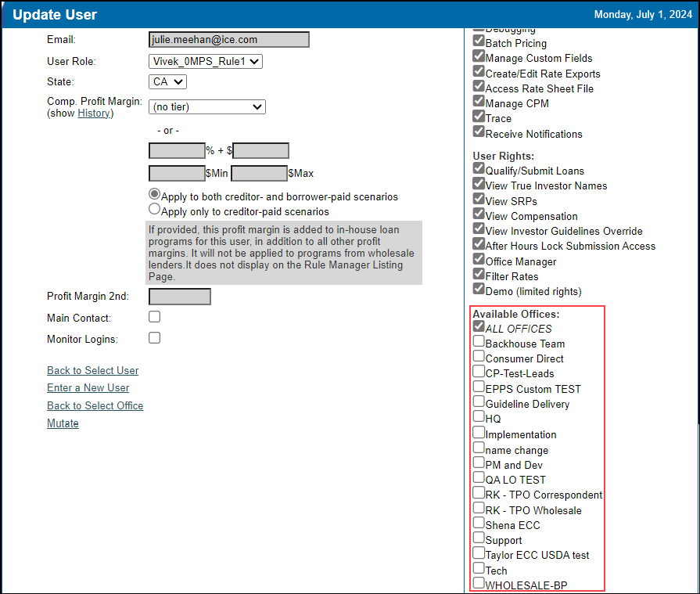
Task: Check the Support office checkbox
Action: coord(479,538)
